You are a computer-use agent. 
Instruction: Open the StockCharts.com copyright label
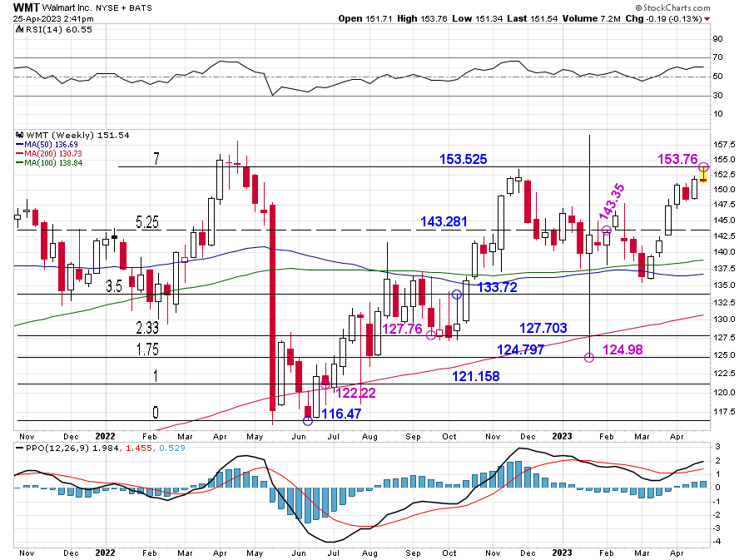click(672, 7)
